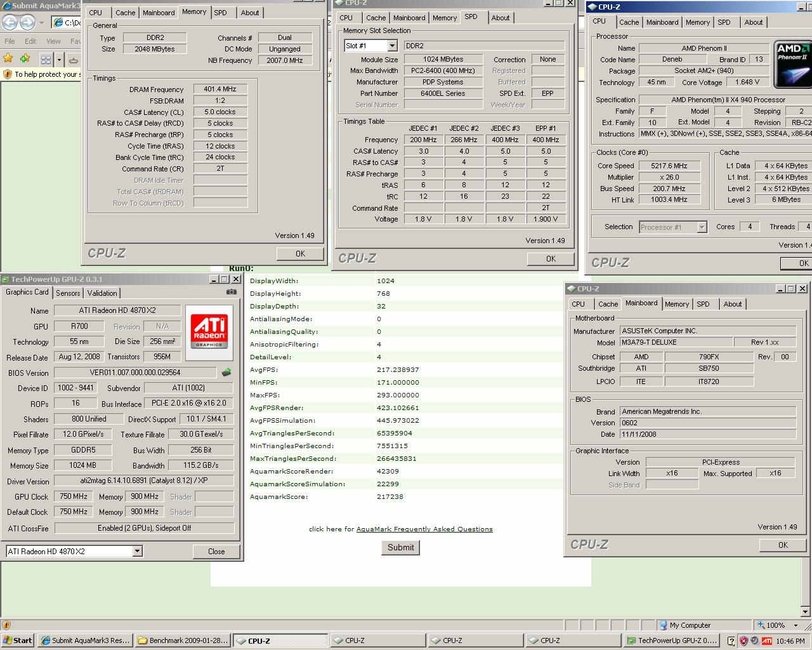Viewport: 812px width, 650px height.
Task: Click the Close button in GPU-Z
Action: tap(216, 551)
